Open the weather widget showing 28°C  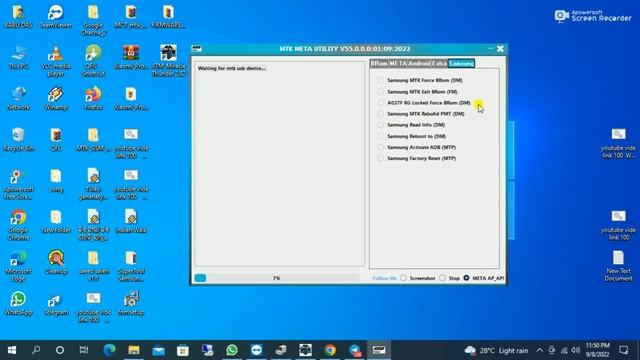coord(496,350)
